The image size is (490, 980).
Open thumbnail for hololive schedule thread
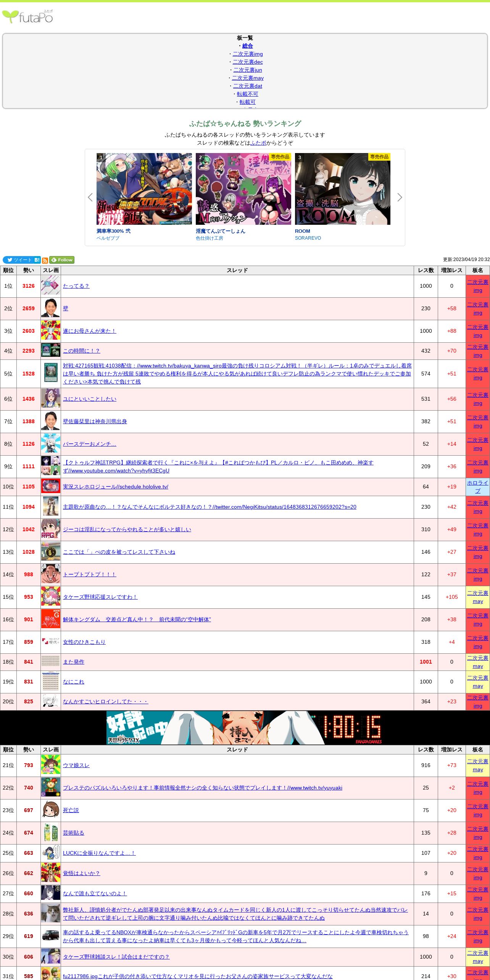click(x=51, y=486)
